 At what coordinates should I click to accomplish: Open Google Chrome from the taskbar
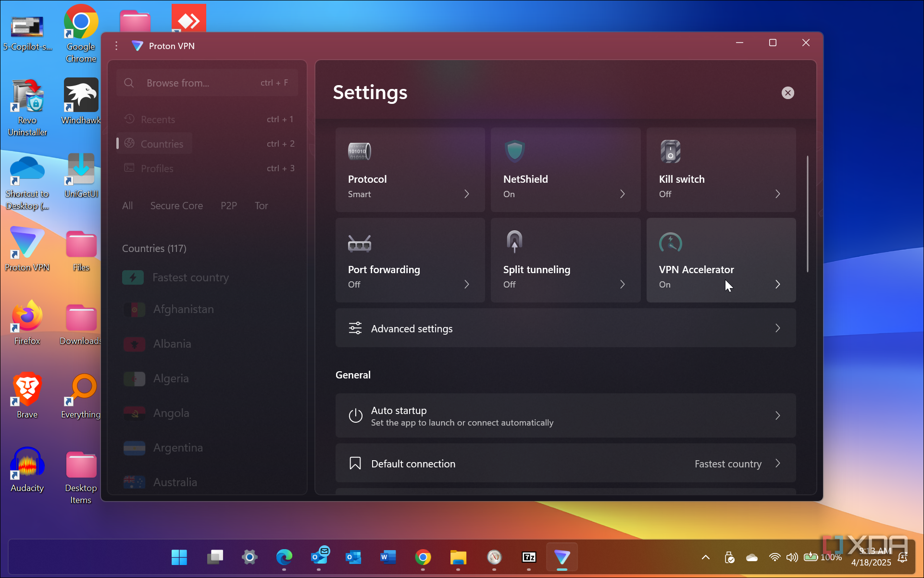coord(423,557)
